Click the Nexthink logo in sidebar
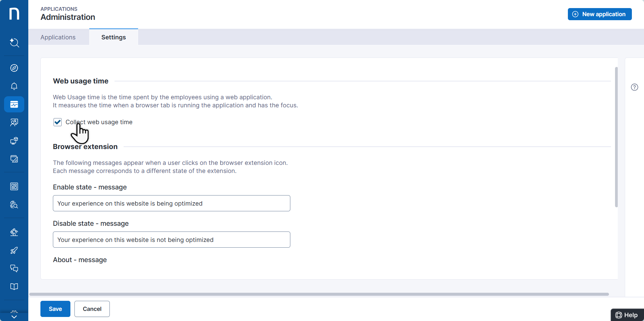 (14, 14)
